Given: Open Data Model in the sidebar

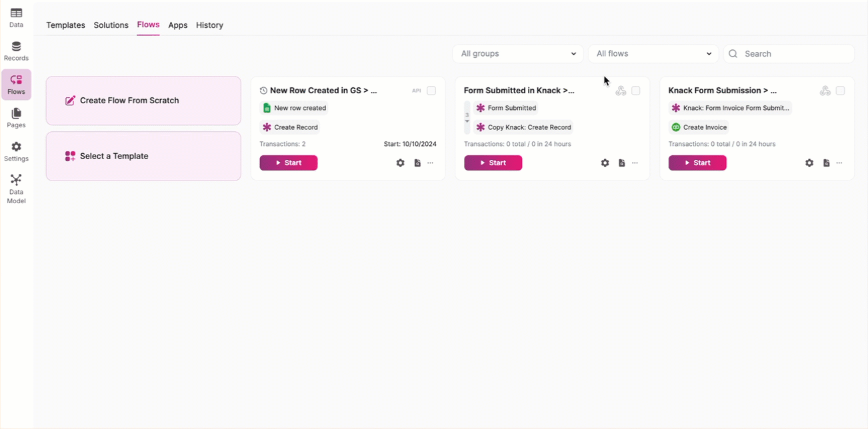Looking at the screenshot, I should coord(16,189).
